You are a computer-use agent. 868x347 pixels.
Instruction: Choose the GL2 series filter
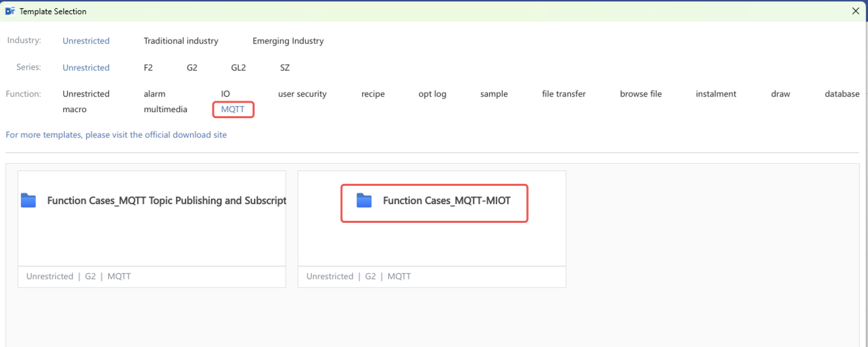(238, 68)
